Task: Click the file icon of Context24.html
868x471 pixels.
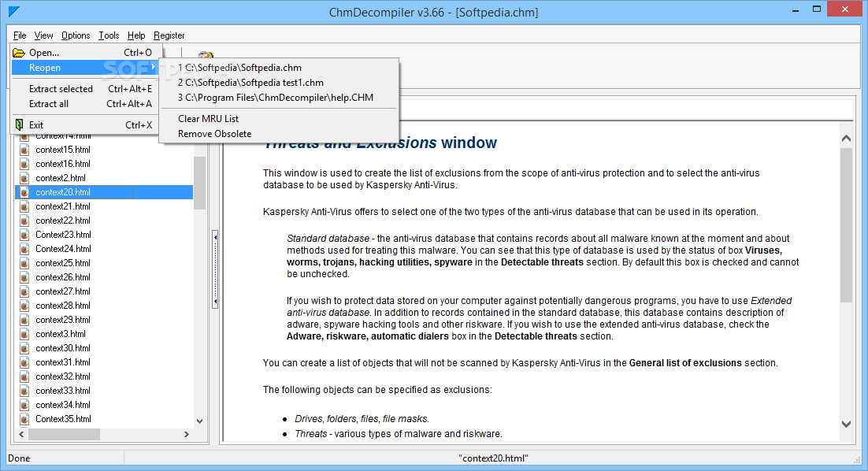Action: click(24, 249)
